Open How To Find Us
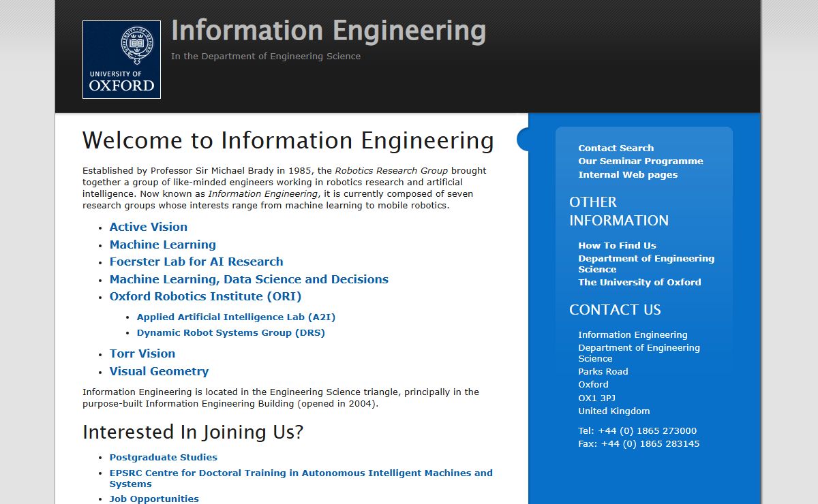This screenshot has width=818, height=504. pyautogui.click(x=618, y=245)
